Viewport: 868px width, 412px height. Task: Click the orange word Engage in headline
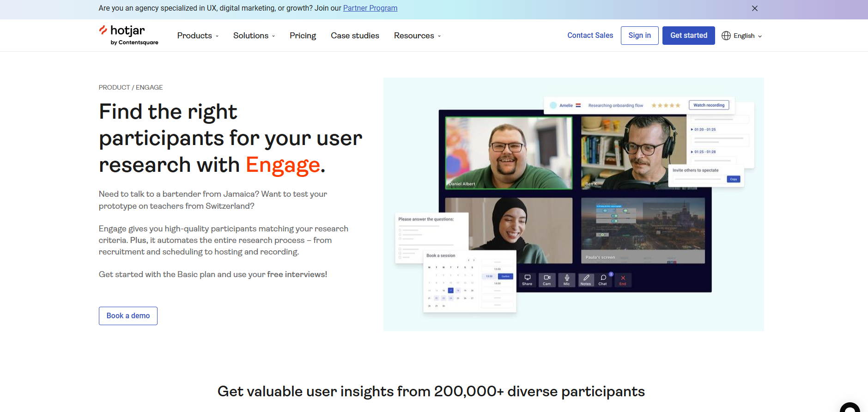[x=283, y=165]
